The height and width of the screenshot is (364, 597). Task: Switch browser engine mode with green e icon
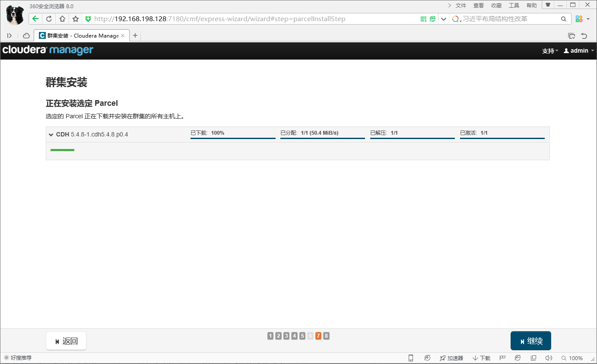(432, 19)
